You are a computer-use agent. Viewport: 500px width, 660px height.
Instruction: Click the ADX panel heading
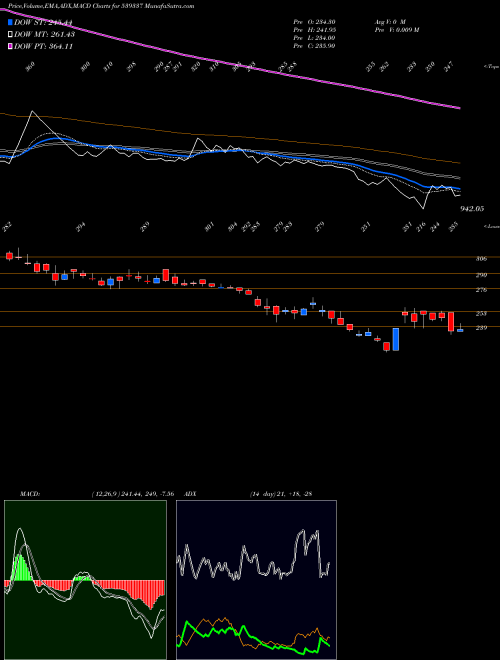[x=191, y=494]
